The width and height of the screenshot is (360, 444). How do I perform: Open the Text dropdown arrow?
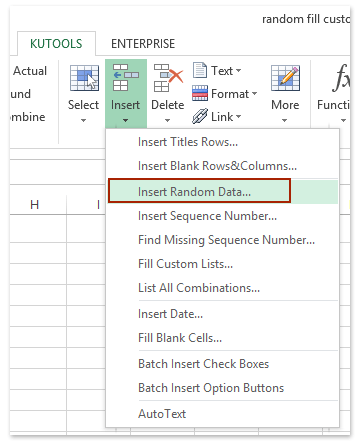point(238,71)
